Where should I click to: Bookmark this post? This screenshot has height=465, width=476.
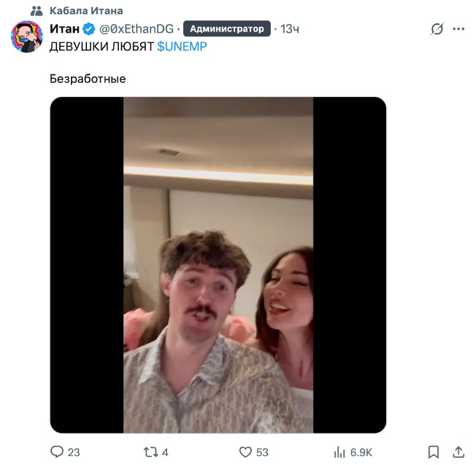pyautogui.click(x=434, y=452)
